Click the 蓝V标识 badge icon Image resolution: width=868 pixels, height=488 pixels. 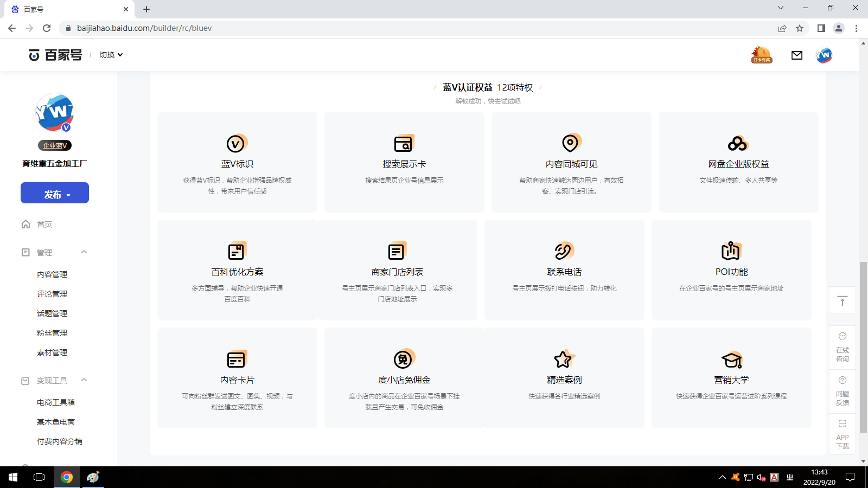(x=236, y=144)
